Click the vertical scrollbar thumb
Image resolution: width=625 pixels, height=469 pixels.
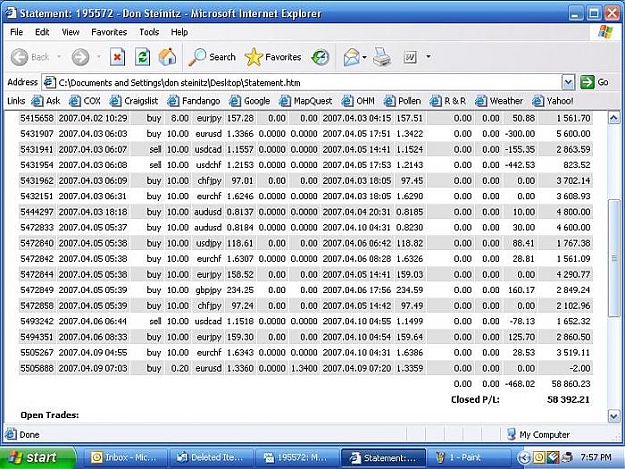(x=613, y=259)
